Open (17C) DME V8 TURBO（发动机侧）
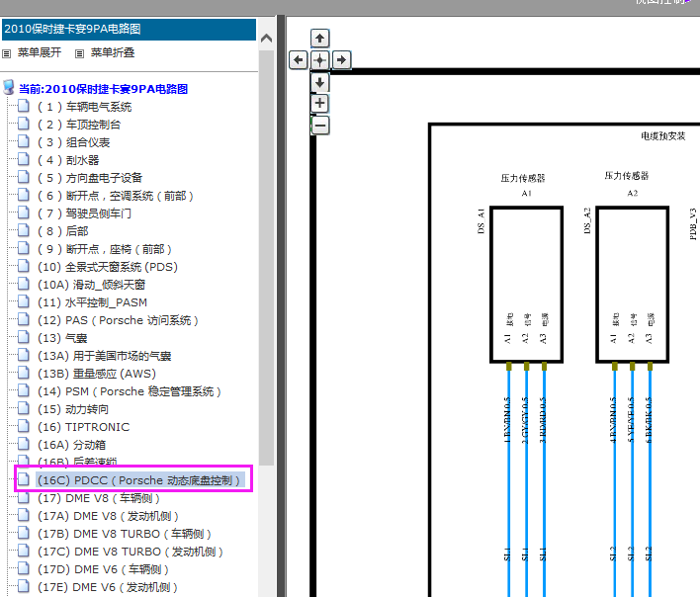Viewport: 700px width, 597px height. tap(131, 552)
